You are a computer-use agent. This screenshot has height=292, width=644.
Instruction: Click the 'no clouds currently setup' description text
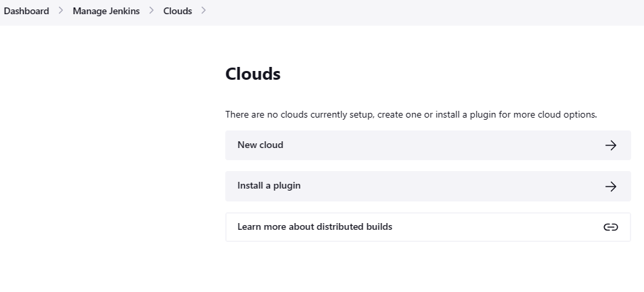(x=411, y=115)
